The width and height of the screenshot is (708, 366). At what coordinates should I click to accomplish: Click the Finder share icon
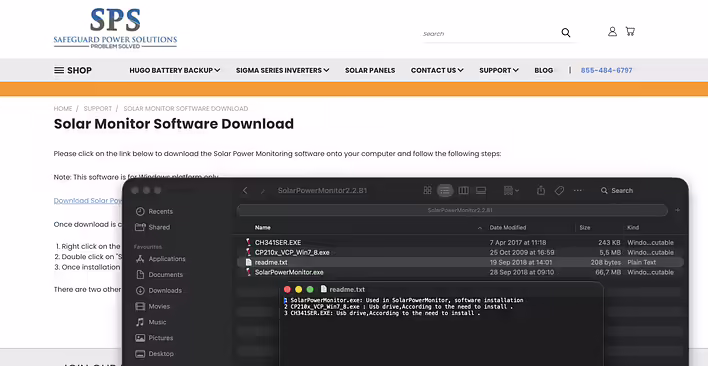click(x=541, y=190)
